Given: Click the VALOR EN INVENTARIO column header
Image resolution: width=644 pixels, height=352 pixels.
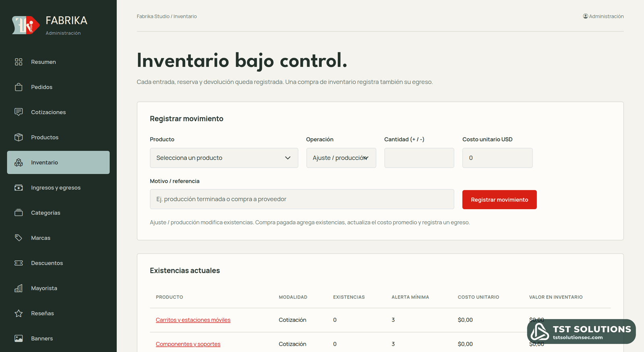Looking at the screenshot, I should point(556,297).
